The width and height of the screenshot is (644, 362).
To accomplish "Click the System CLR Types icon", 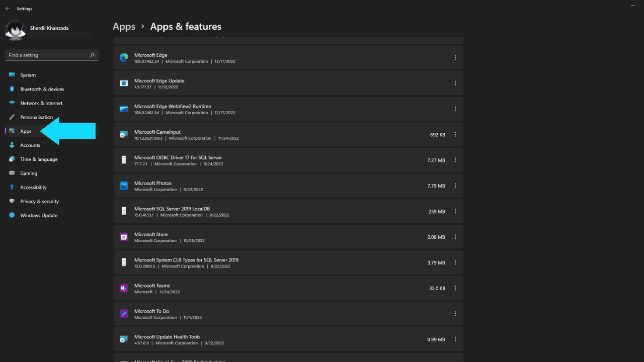I will [x=124, y=263].
